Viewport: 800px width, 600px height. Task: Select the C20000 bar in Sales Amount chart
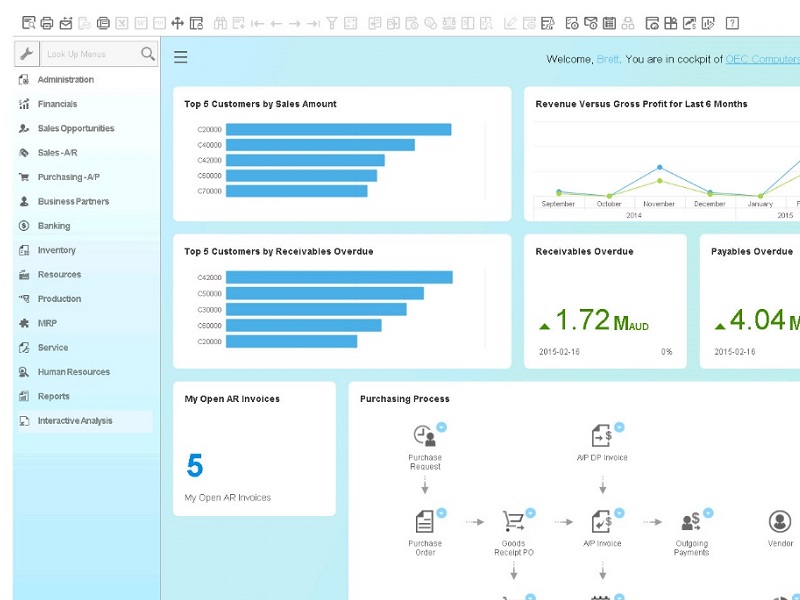338,130
